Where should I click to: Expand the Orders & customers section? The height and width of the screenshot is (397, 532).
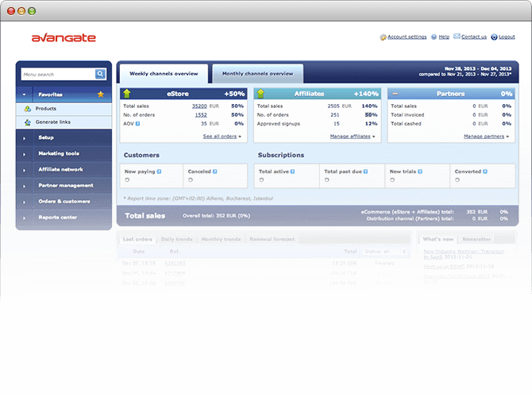(x=24, y=202)
